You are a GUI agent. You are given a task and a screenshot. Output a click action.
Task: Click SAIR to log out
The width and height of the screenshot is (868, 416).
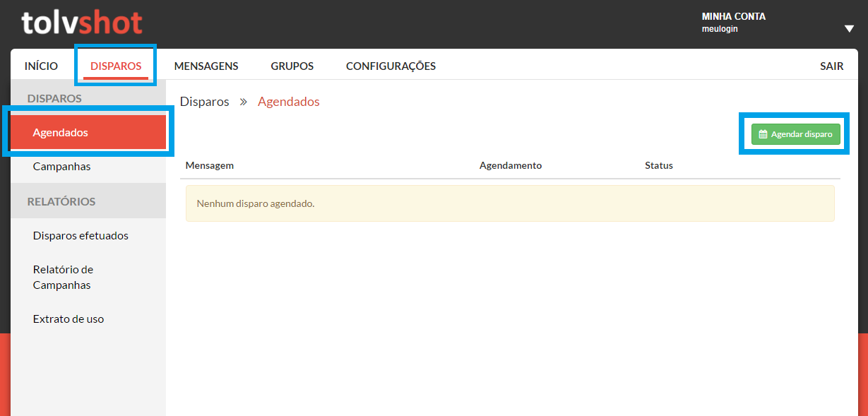coord(831,66)
